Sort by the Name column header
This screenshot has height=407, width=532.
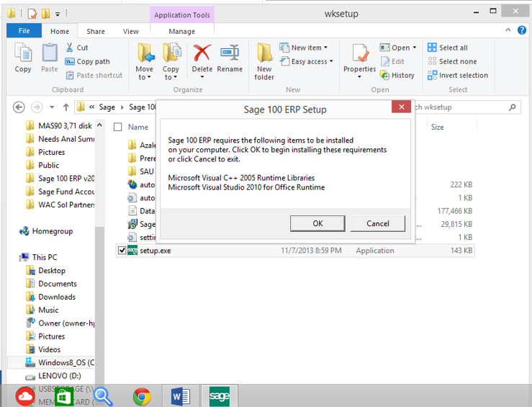point(138,127)
